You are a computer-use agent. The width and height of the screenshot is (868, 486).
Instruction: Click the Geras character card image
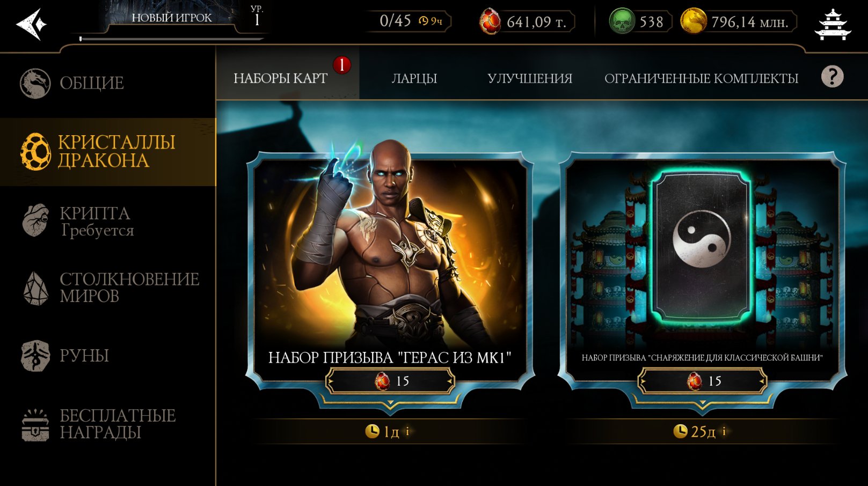pos(390,252)
